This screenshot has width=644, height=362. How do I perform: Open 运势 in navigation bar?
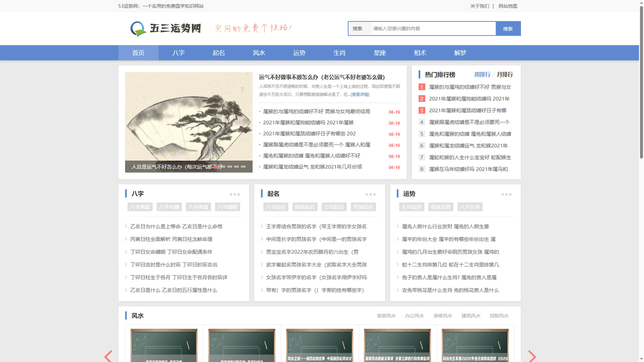pyautogui.click(x=299, y=53)
